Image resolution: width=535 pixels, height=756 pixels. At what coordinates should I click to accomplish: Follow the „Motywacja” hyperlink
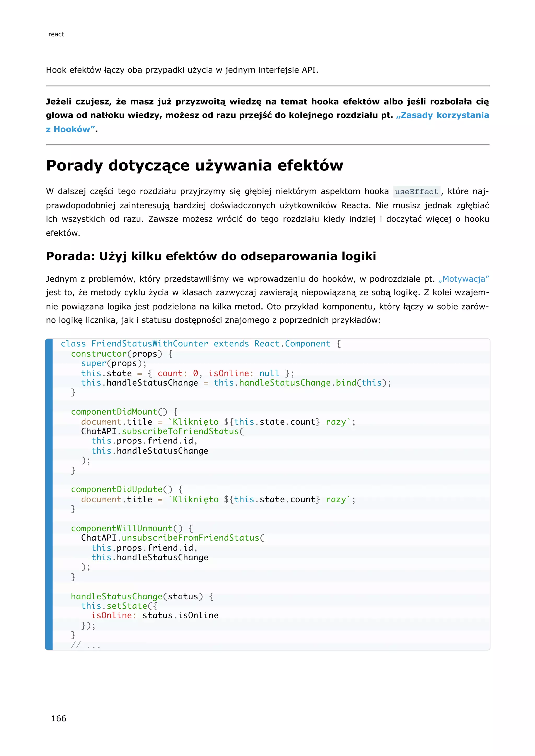coord(463,279)
